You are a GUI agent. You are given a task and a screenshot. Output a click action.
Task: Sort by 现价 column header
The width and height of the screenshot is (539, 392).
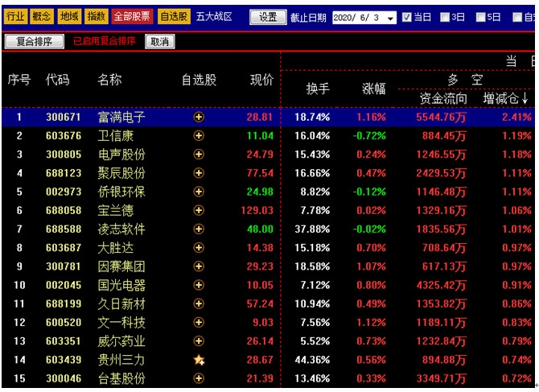261,80
